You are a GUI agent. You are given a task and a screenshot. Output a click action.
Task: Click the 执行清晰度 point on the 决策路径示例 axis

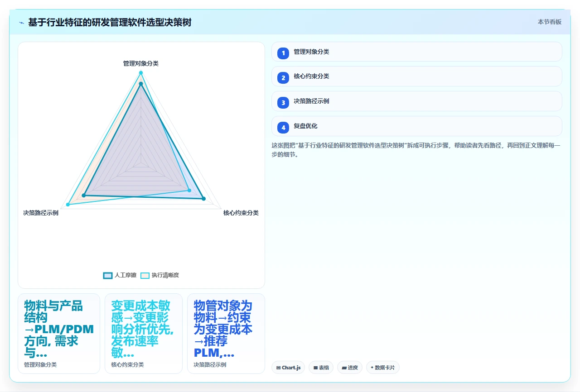68,205
